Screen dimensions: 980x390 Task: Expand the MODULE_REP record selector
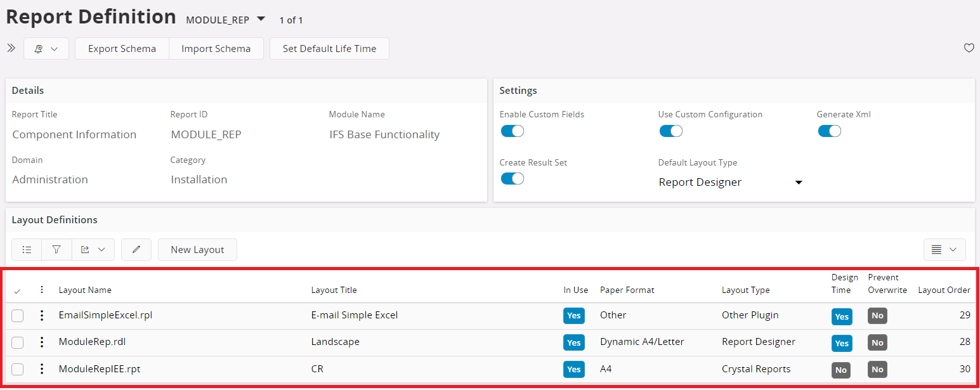261,19
